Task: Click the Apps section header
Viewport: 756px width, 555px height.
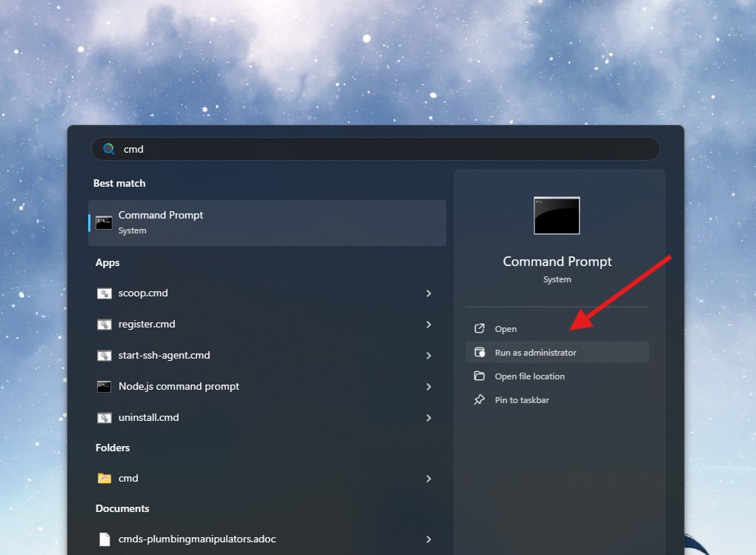Action: click(x=107, y=263)
